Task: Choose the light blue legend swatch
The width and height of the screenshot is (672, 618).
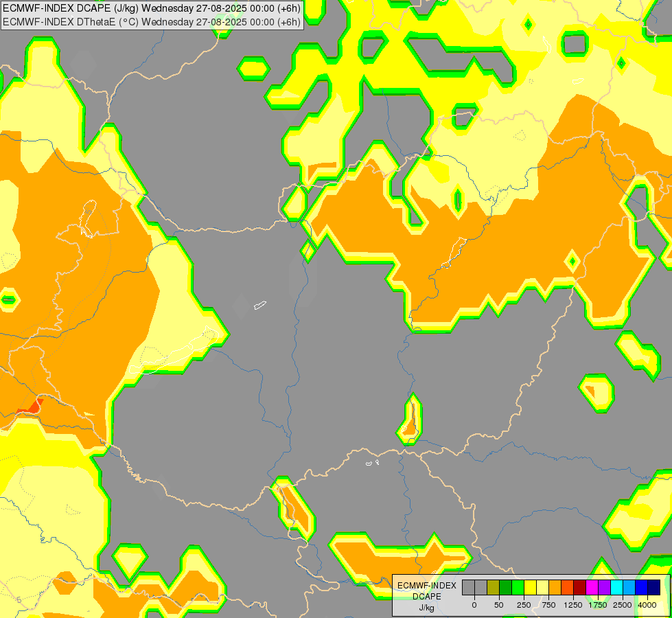Action: 629,588
